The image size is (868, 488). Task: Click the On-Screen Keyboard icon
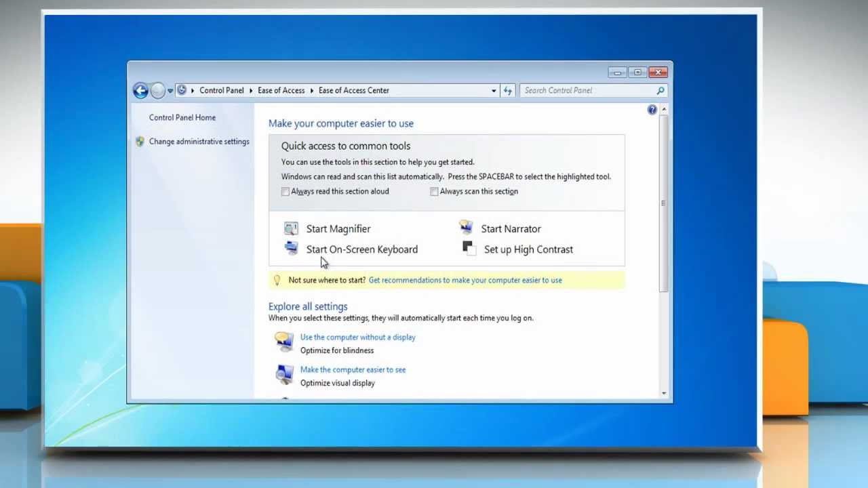291,248
